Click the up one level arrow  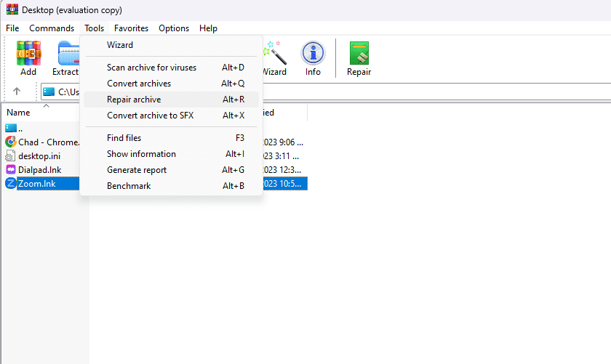point(17,92)
